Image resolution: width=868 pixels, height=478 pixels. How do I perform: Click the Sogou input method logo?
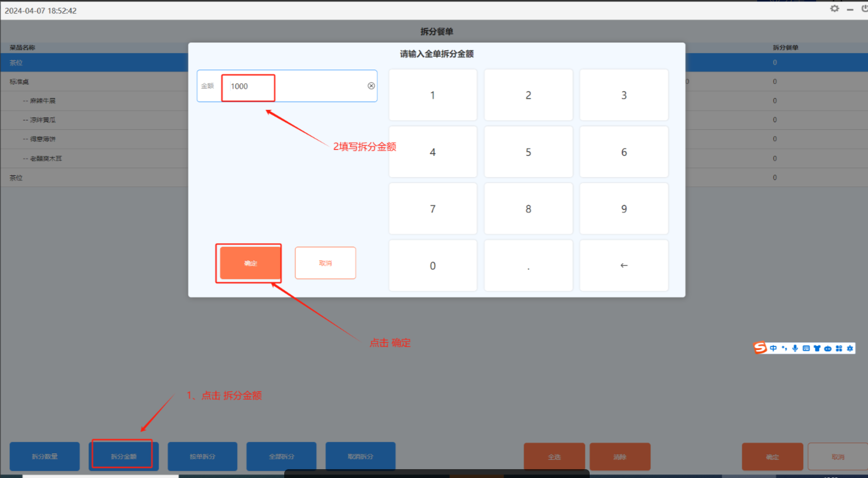pos(760,348)
